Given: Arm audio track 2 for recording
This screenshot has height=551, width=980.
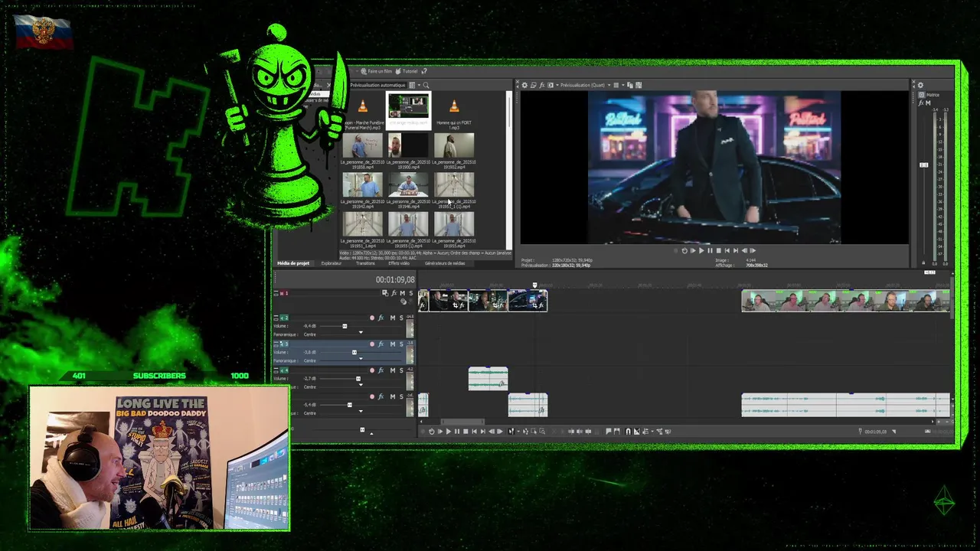Looking at the screenshot, I should click(372, 318).
